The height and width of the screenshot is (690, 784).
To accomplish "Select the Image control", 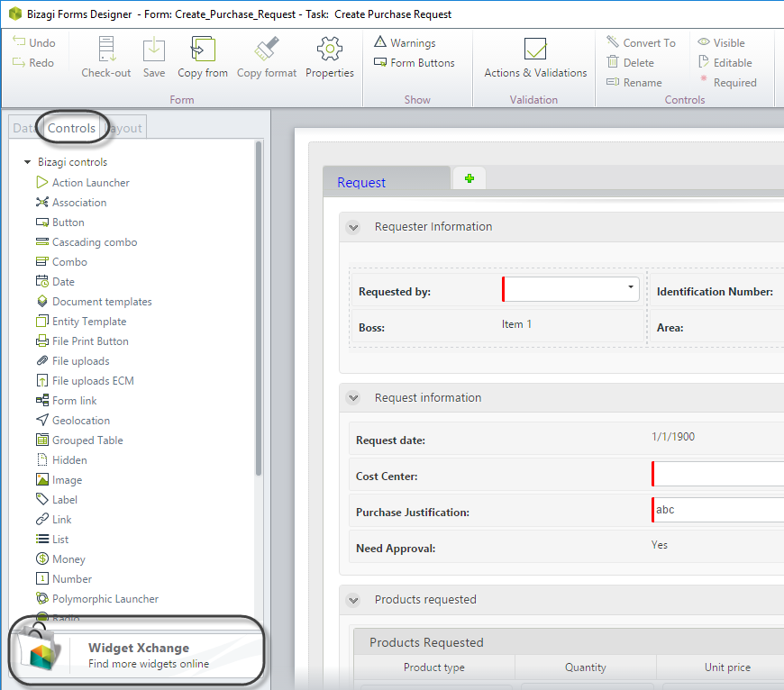I will click(59, 479).
